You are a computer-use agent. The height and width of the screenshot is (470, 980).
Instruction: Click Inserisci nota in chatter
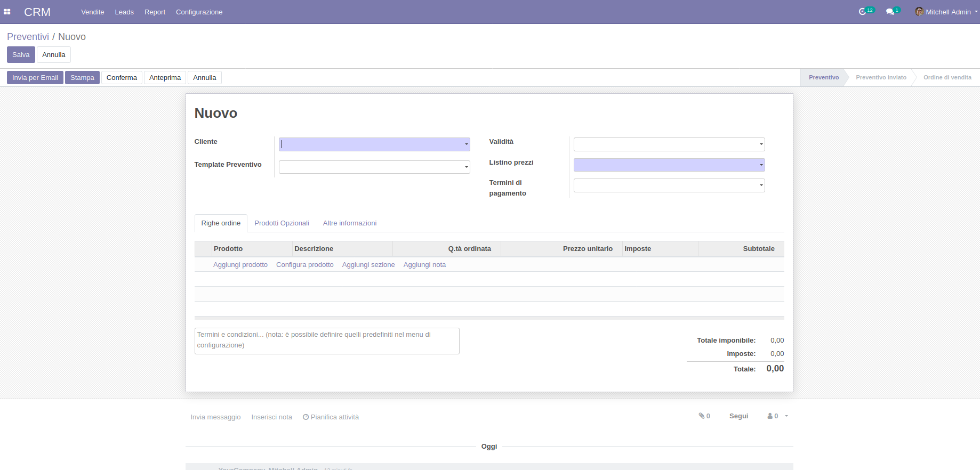[272, 417]
